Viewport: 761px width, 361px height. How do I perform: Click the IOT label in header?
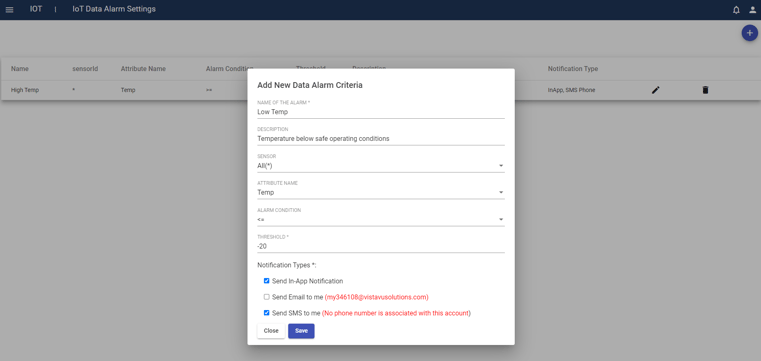(36, 9)
